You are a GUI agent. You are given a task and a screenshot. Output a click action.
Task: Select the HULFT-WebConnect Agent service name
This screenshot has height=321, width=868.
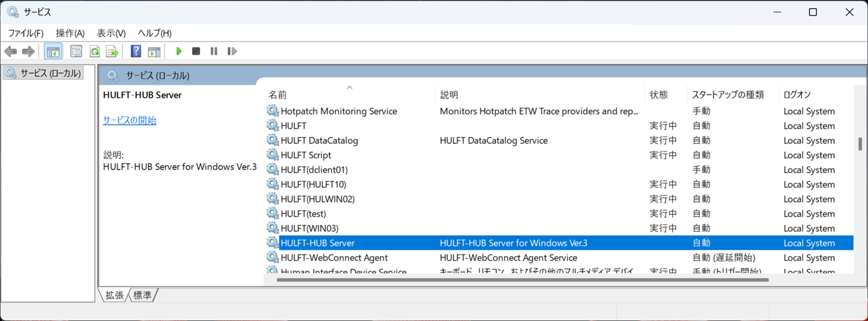click(x=334, y=258)
